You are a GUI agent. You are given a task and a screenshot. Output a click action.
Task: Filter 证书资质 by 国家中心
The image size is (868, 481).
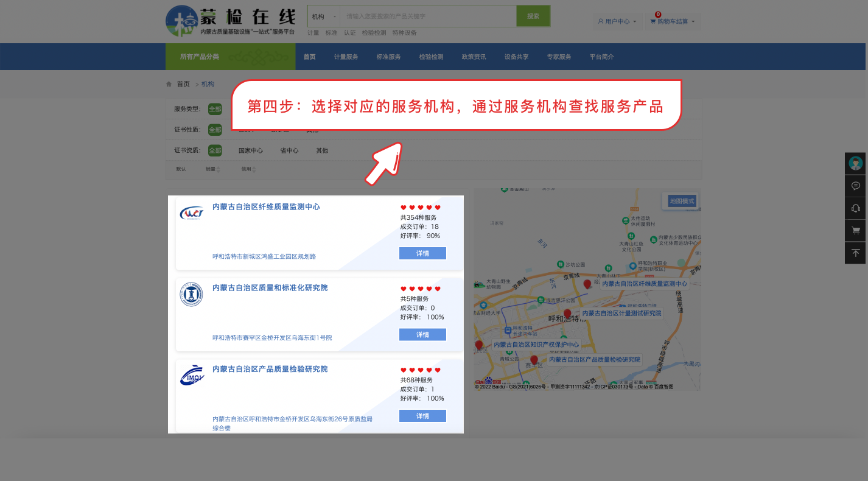[x=251, y=150]
